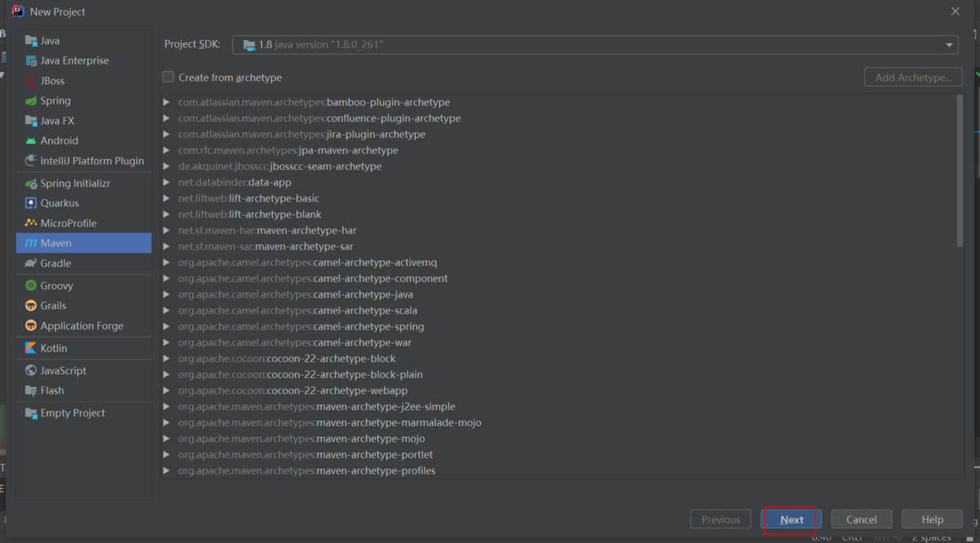Click the Flash folder icon
Viewport: 980px width, 543px height.
31,390
